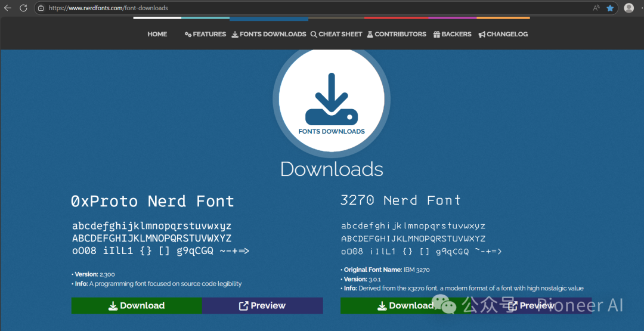Click the 0xProto Nerd Font title
This screenshot has height=331, width=644.
[153, 201]
